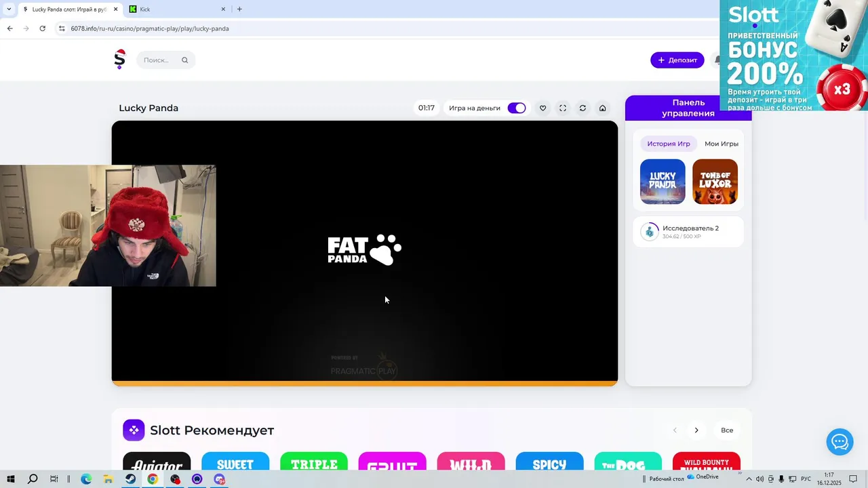Viewport: 868px width, 488px height.
Task: Enter fullscreen mode for the game
Action: pyautogui.click(x=563, y=108)
